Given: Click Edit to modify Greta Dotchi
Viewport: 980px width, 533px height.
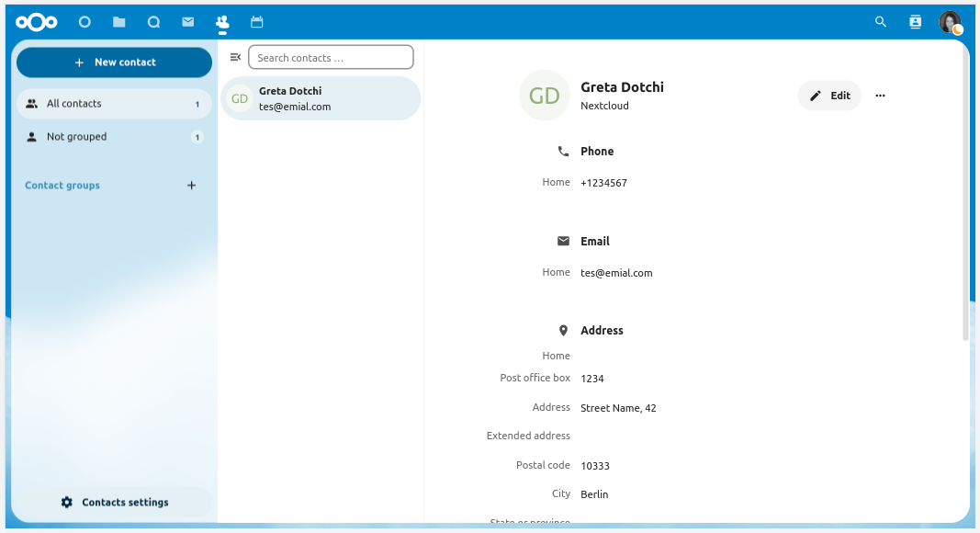Looking at the screenshot, I should 829,96.
